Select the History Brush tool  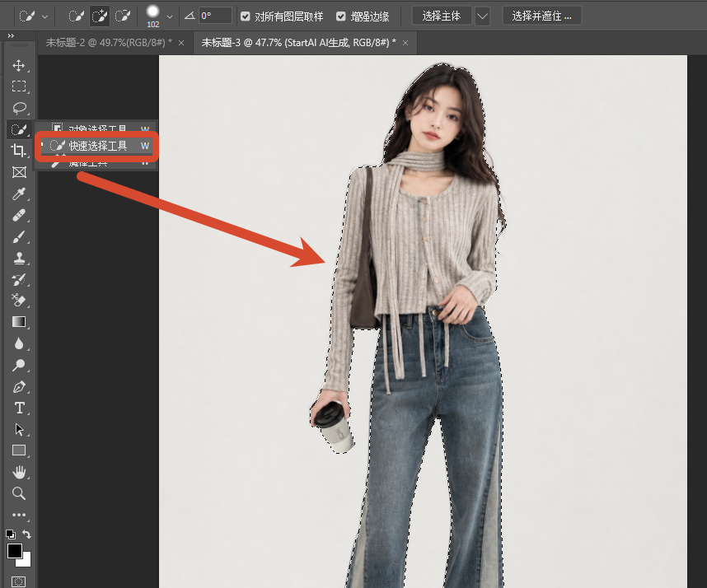click(18, 279)
